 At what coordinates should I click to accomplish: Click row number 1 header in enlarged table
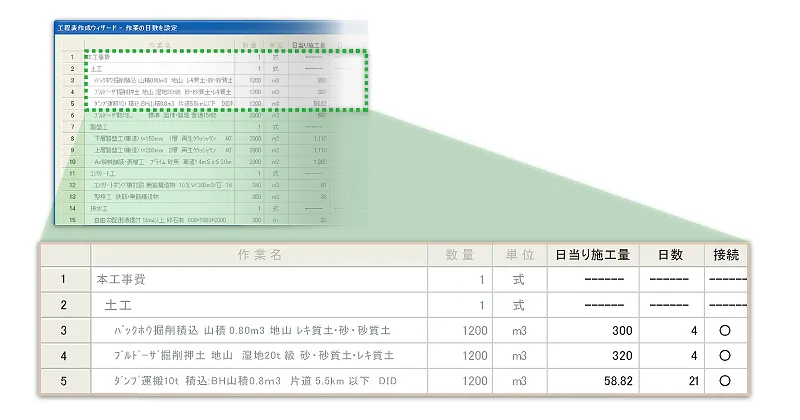(63, 280)
